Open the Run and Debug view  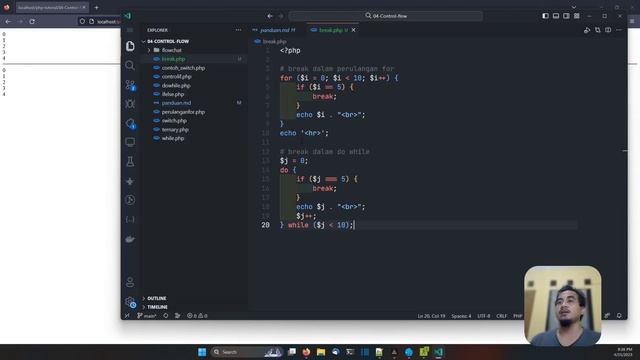(x=130, y=104)
